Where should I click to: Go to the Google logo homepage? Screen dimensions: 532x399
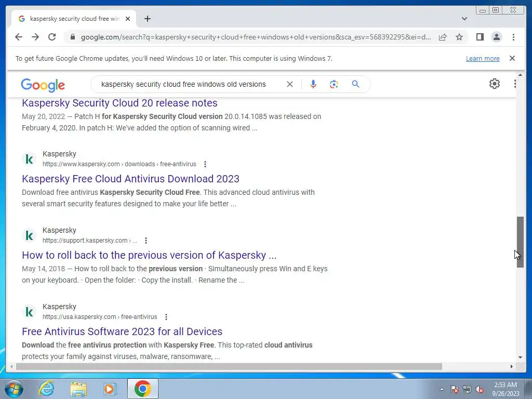click(43, 85)
